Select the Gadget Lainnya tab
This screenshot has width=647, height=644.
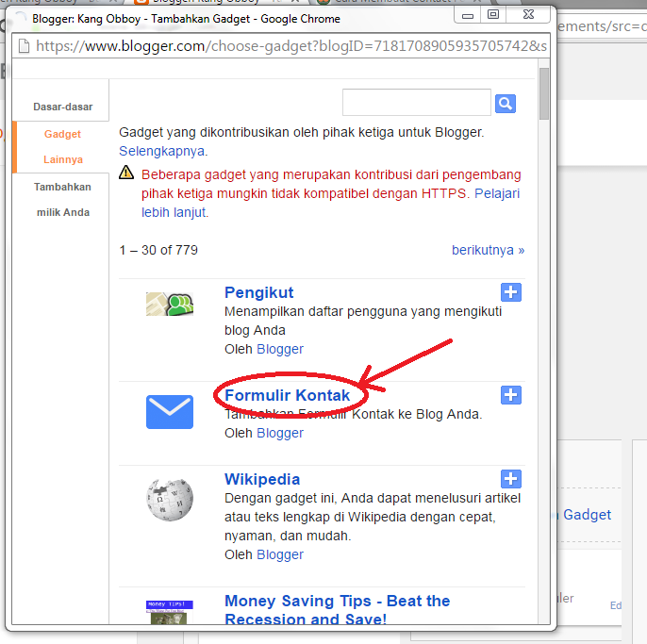[62, 147]
